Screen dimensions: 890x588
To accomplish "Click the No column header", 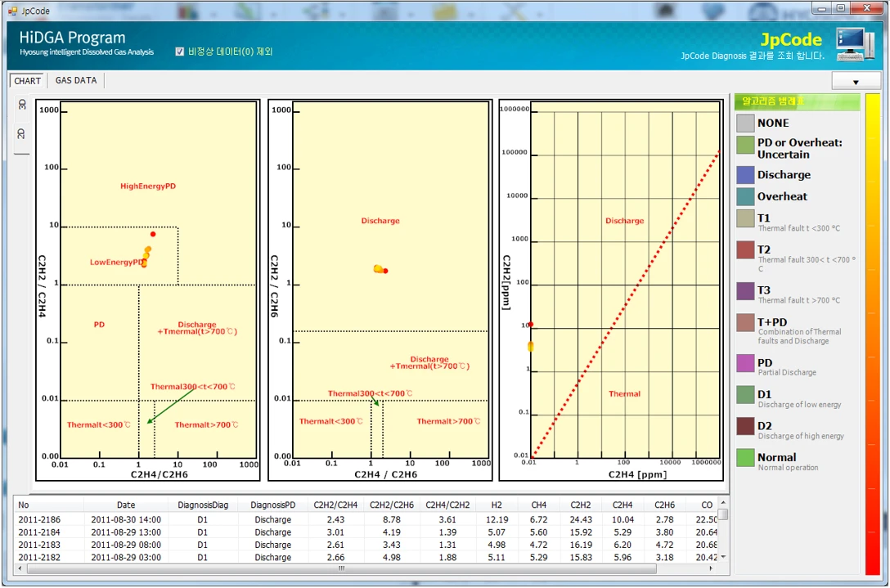I will click(x=49, y=505).
